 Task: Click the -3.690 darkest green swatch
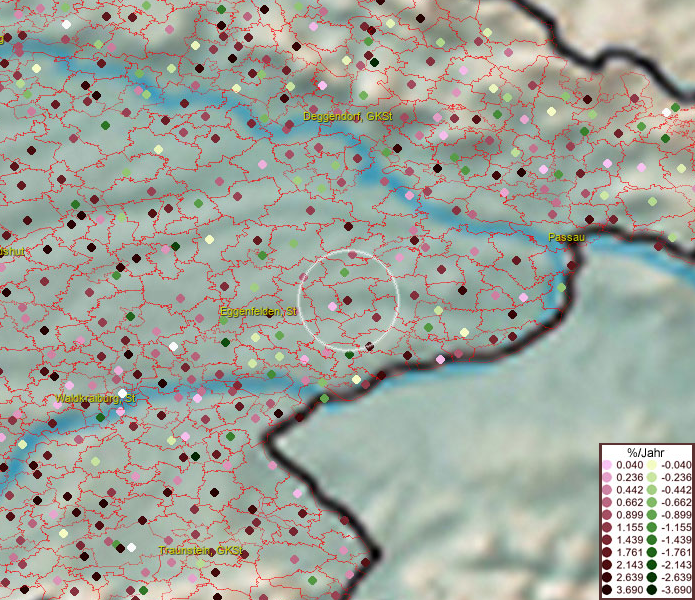pyautogui.click(x=652, y=590)
